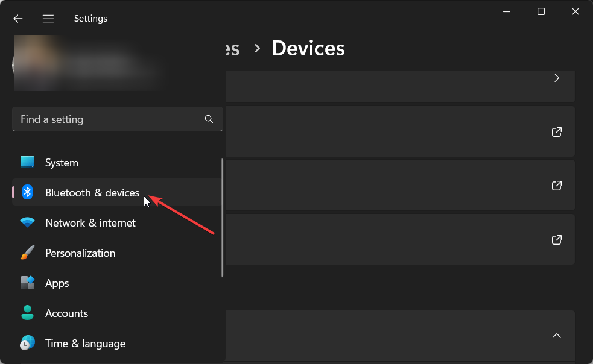Select the System monitor icon
The image size is (593, 364).
[x=27, y=162]
